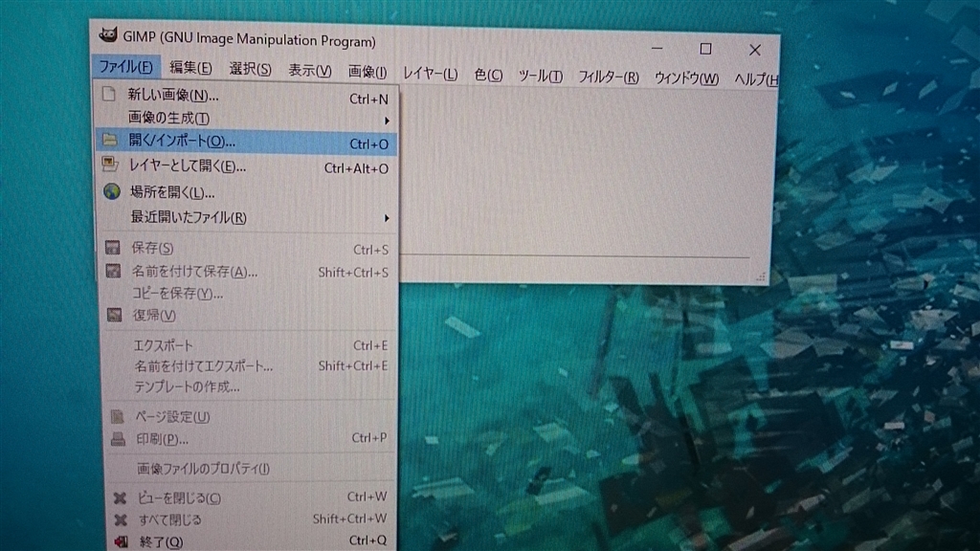Choose ページ設定(U) entry
Image resolution: width=980 pixels, height=551 pixels.
[x=251, y=417]
